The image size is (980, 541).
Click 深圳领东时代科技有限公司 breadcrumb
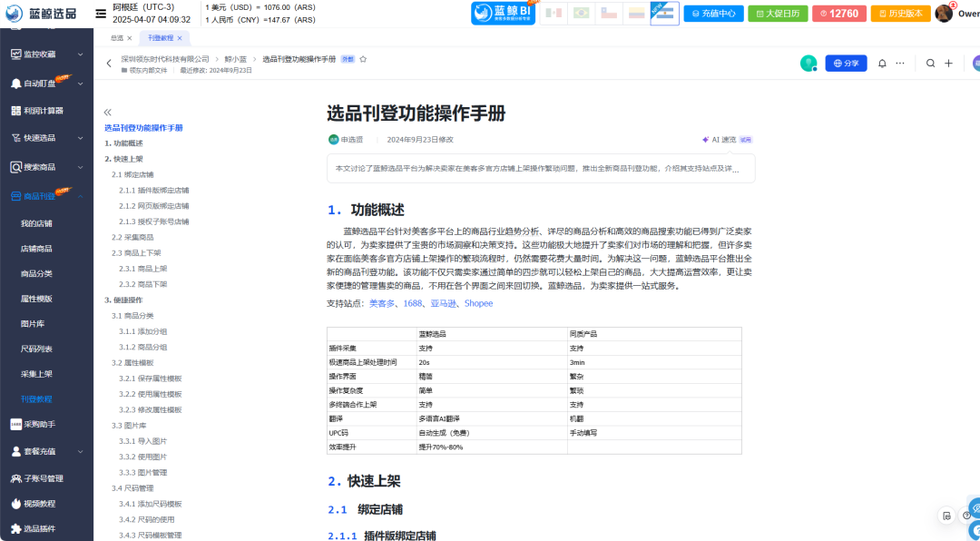click(x=165, y=59)
